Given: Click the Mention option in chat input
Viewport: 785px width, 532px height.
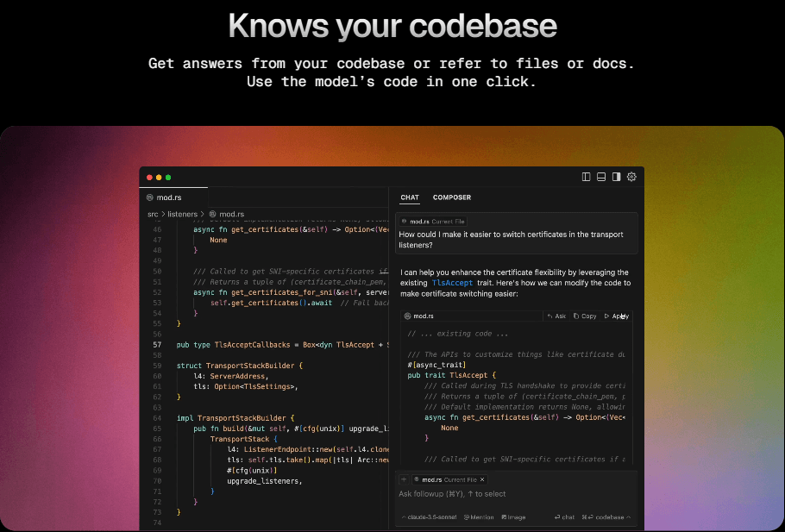Looking at the screenshot, I should point(480,517).
